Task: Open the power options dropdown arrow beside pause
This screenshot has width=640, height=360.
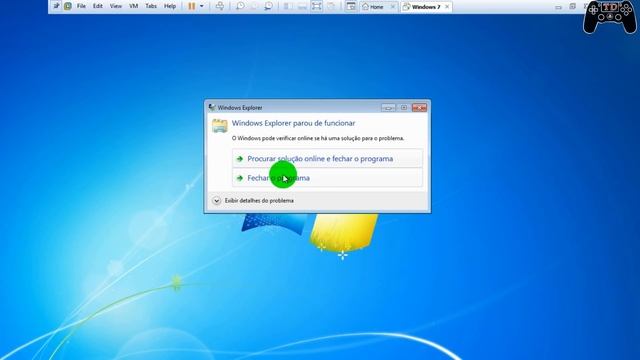Action: [202, 6]
